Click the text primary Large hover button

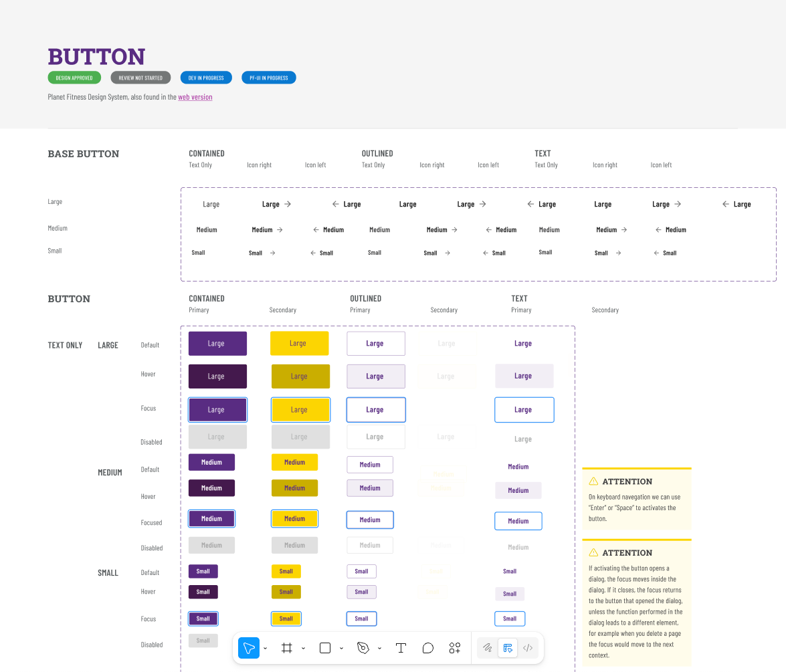pos(524,376)
